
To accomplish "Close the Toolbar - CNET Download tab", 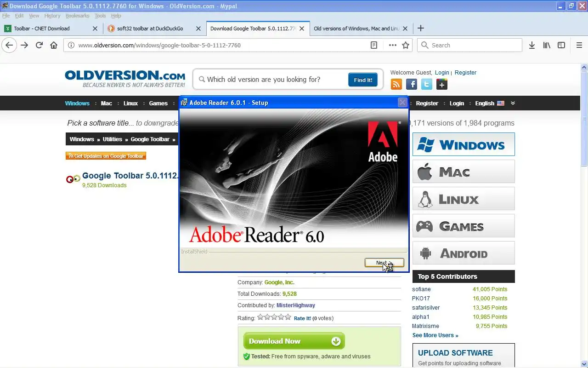I will pos(95,28).
